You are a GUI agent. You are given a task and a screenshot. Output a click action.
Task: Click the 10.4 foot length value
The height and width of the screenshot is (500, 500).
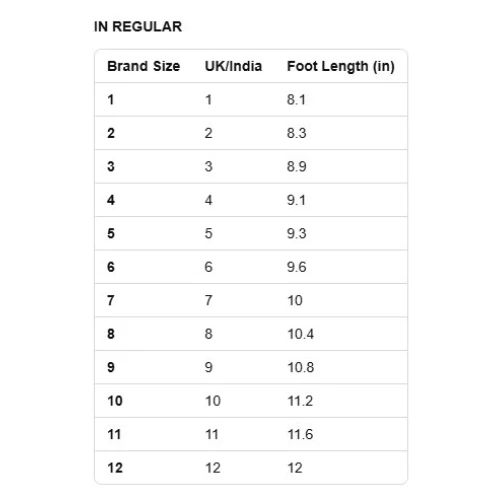pyautogui.click(x=301, y=334)
